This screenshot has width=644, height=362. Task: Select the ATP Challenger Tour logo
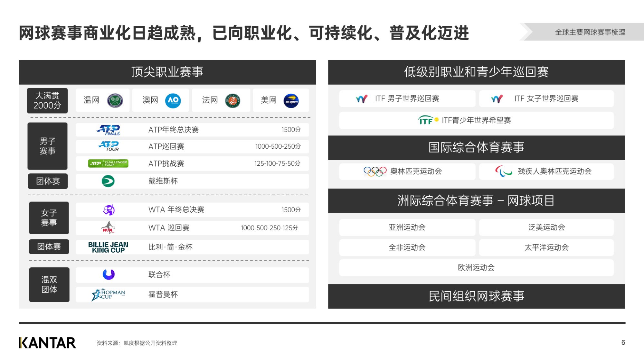tap(109, 163)
